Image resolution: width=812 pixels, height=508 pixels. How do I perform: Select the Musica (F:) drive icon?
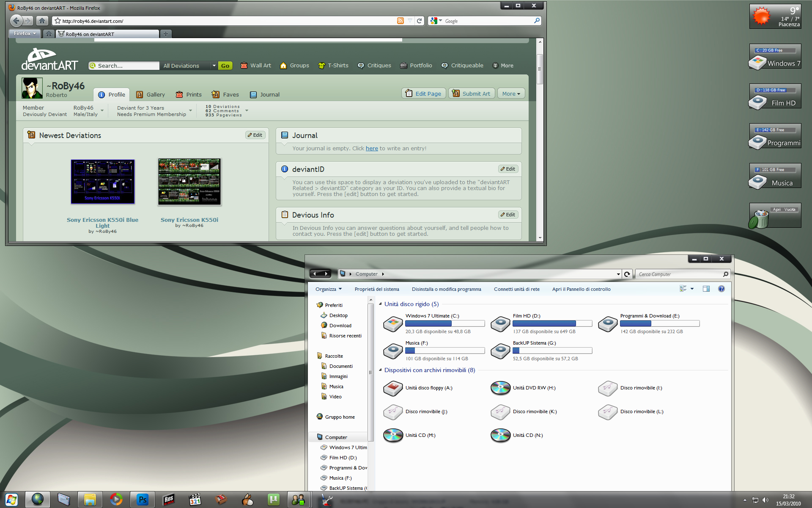[393, 351]
